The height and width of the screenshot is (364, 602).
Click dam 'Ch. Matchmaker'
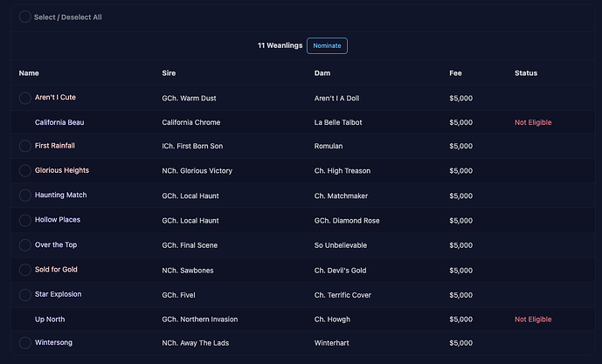tap(341, 196)
